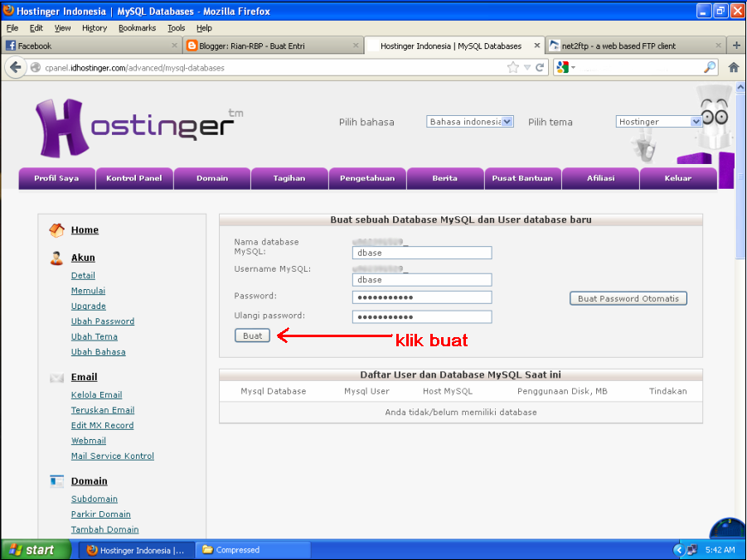Open the Edit menu
The width and height of the screenshot is (747, 560).
[36, 28]
